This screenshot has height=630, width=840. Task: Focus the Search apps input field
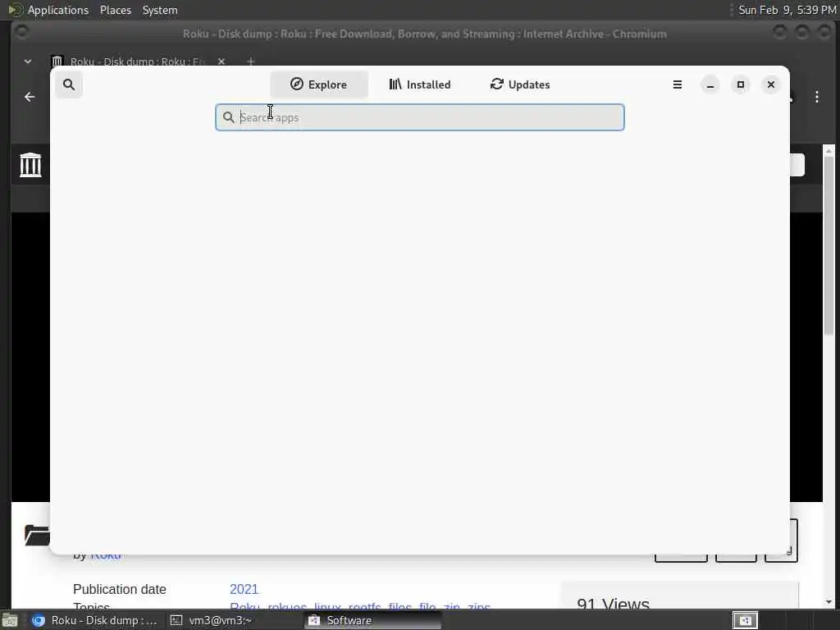[x=420, y=117]
